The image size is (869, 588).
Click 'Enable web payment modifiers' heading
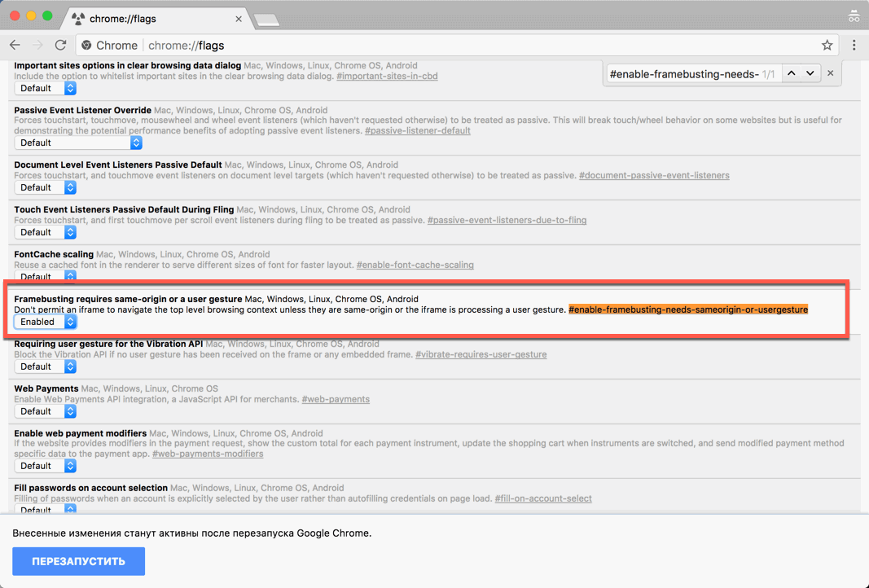point(81,433)
